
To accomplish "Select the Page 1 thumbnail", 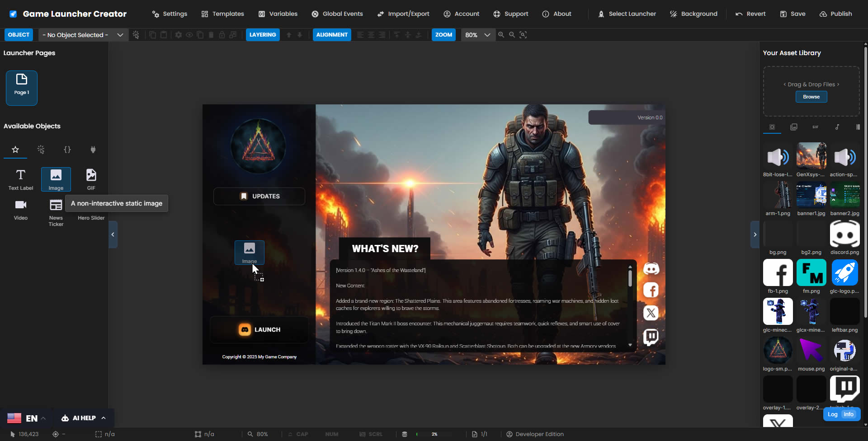I will click(x=22, y=88).
